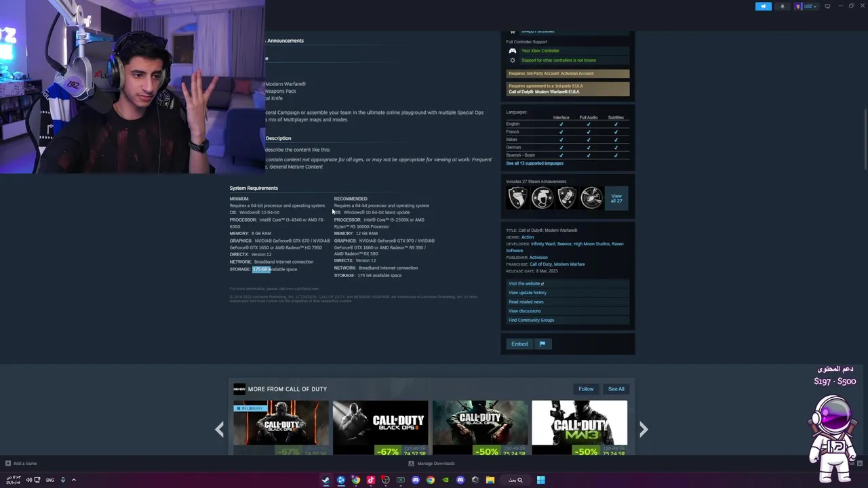Open 'Manage Downloads'
The image size is (868, 488).
coord(432,464)
